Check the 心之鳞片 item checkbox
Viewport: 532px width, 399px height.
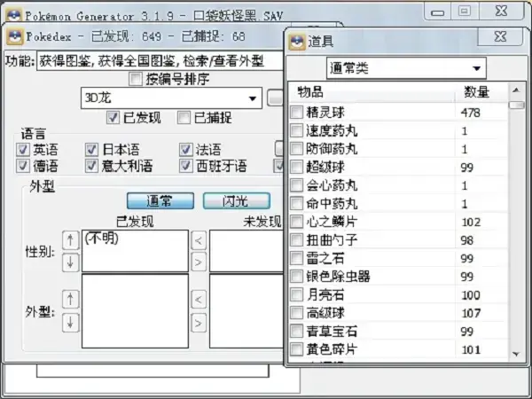pos(296,222)
